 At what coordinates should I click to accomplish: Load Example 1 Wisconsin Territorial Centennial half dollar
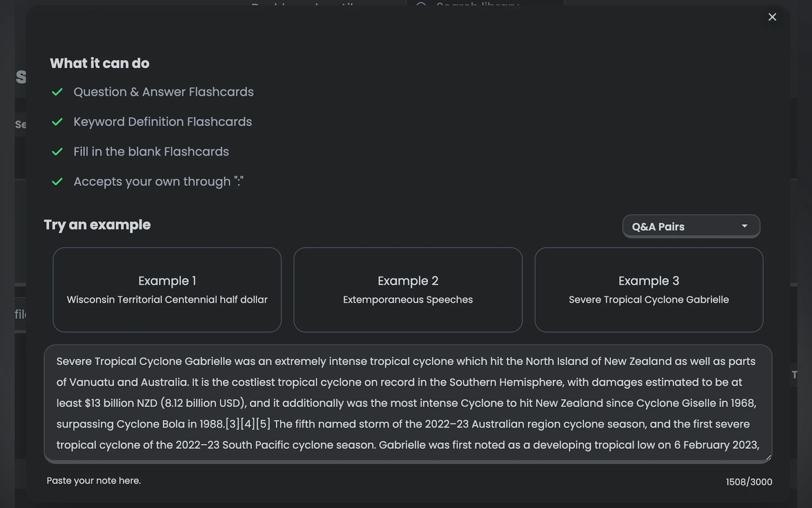point(167,290)
